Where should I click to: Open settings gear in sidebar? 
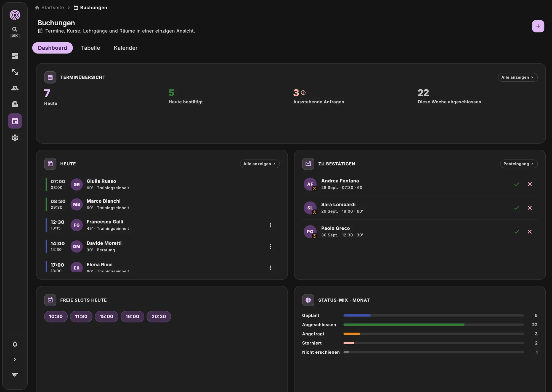pos(15,138)
